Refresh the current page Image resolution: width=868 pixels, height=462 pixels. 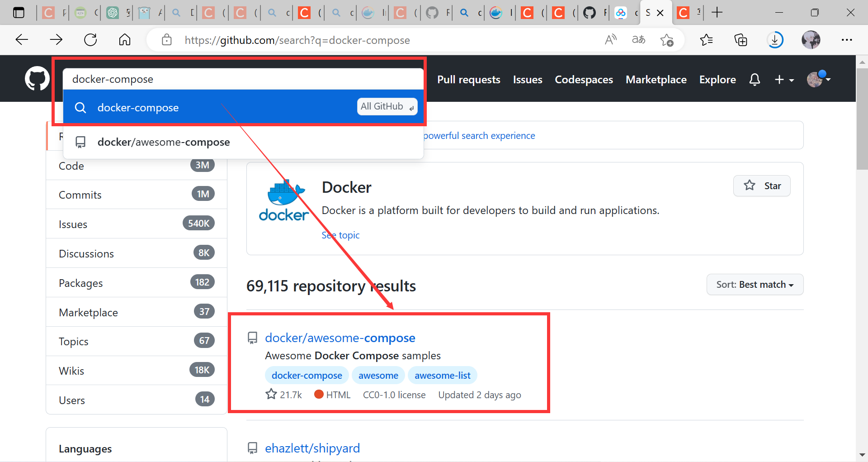click(90, 40)
